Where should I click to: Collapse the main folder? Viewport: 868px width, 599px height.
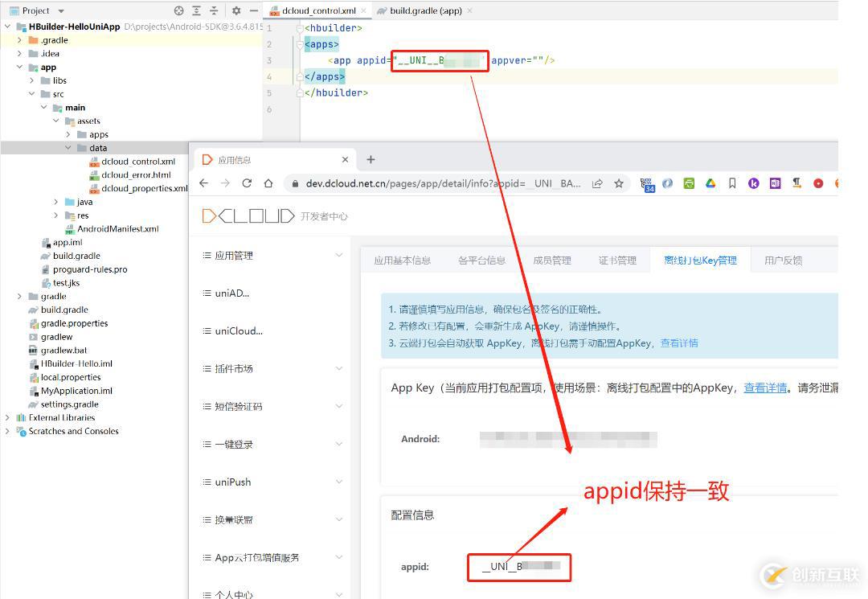click(43, 108)
